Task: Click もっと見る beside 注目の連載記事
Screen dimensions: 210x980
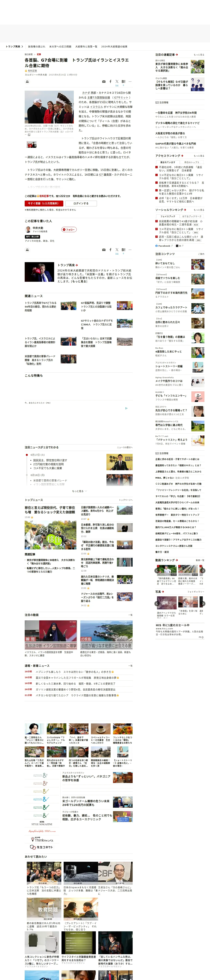Action: 199,55
